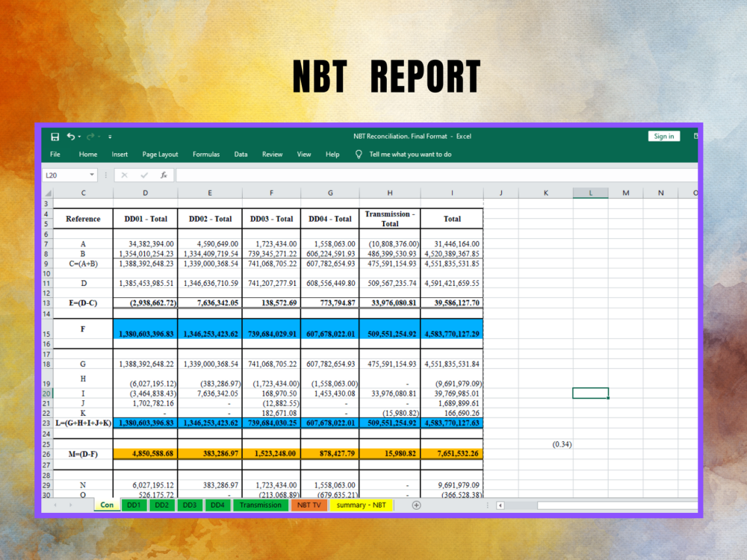Image resolution: width=747 pixels, height=560 pixels.
Task: Click blue cell 4,583,770,127.29
Action: (x=452, y=329)
